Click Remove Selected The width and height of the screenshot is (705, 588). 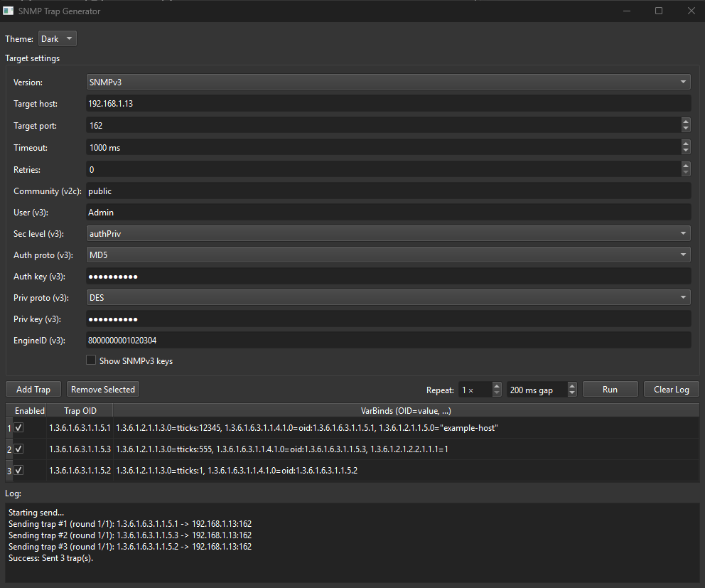[x=102, y=389]
